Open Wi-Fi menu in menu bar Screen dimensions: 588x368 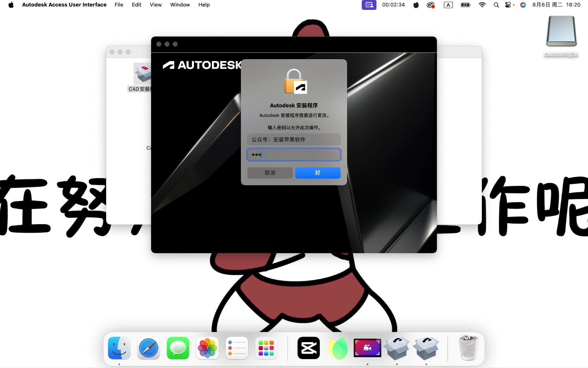(x=482, y=5)
